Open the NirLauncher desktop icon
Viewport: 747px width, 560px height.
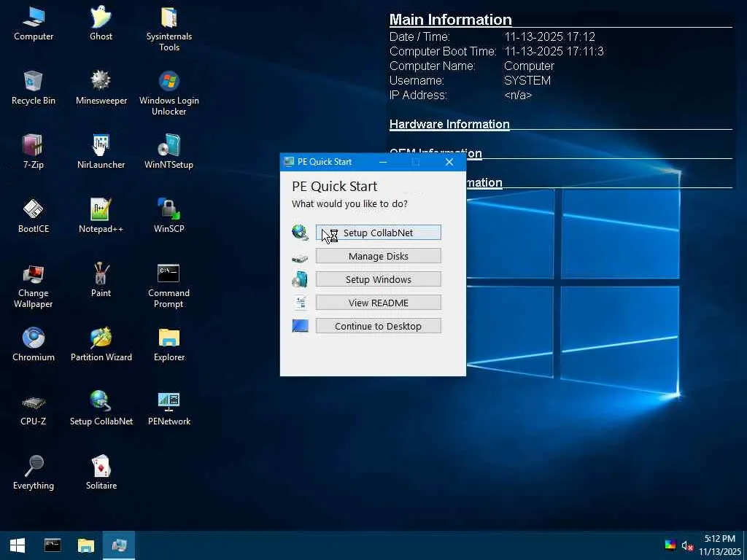click(101, 152)
